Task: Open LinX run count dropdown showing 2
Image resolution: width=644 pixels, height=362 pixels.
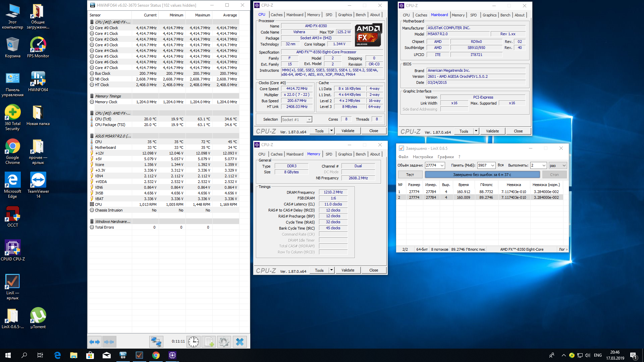Action: coord(544,166)
